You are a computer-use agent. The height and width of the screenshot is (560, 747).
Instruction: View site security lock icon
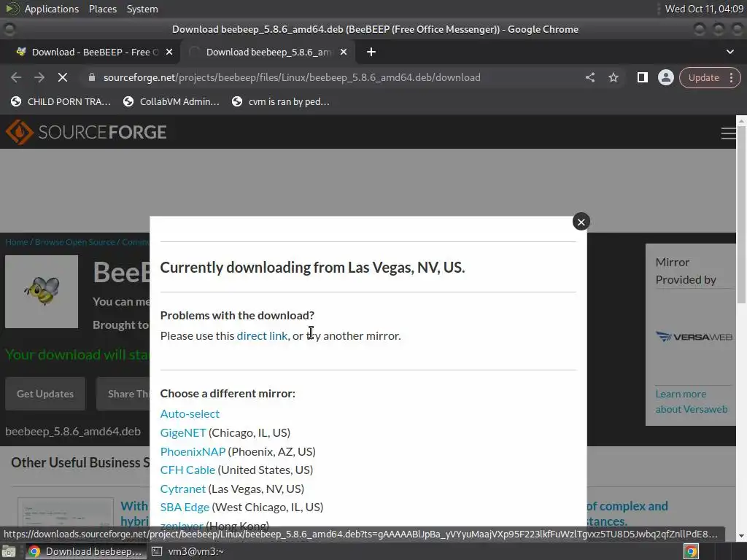(x=91, y=77)
